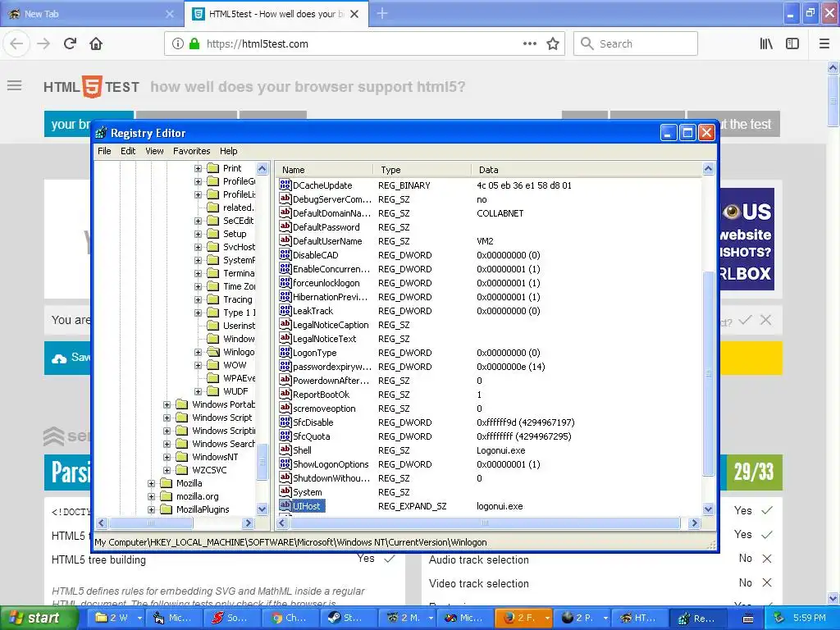The width and height of the screenshot is (840, 630).
Task: Sort values by the Name column header
Action: [x=325, y=169]
